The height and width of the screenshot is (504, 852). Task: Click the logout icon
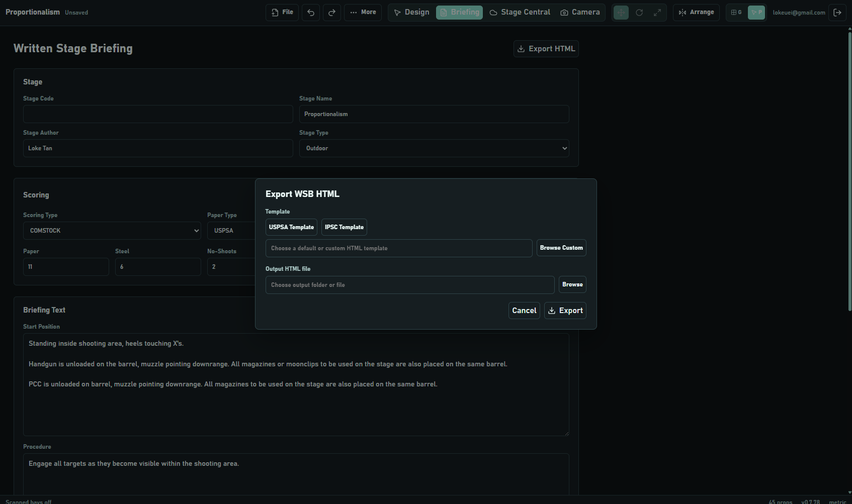pyautogui.click(x=837, y=13)
